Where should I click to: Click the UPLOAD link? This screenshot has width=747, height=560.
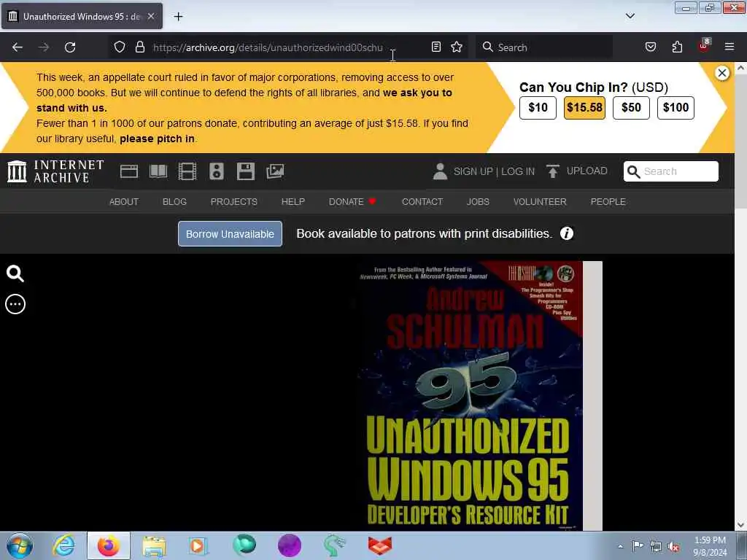tap(577, 171)
